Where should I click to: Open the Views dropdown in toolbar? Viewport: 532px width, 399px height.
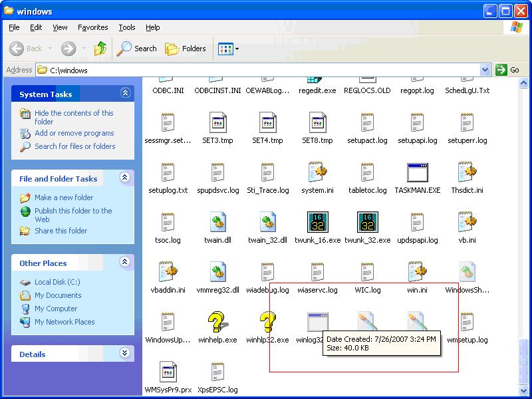[x=228, y=49]
